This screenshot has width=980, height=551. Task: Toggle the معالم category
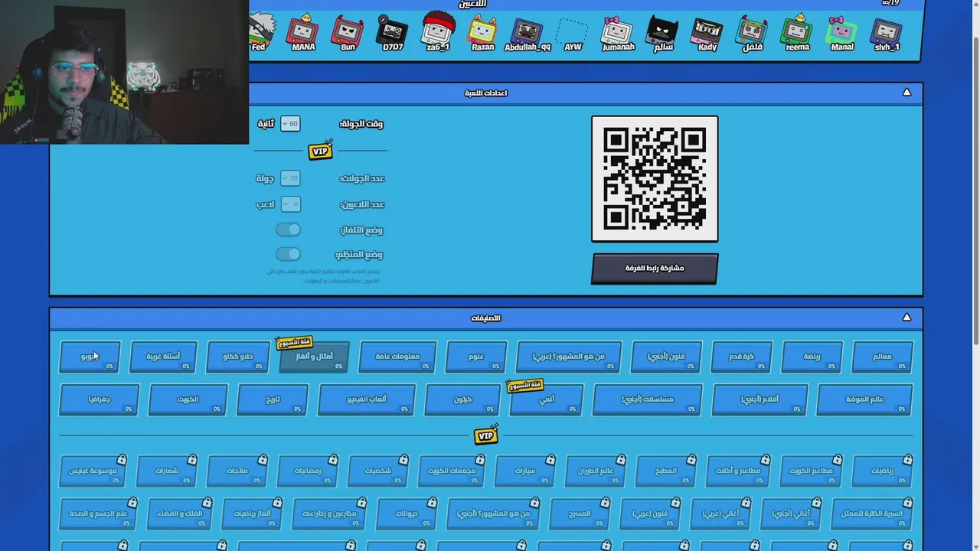(x=882, y=357)
